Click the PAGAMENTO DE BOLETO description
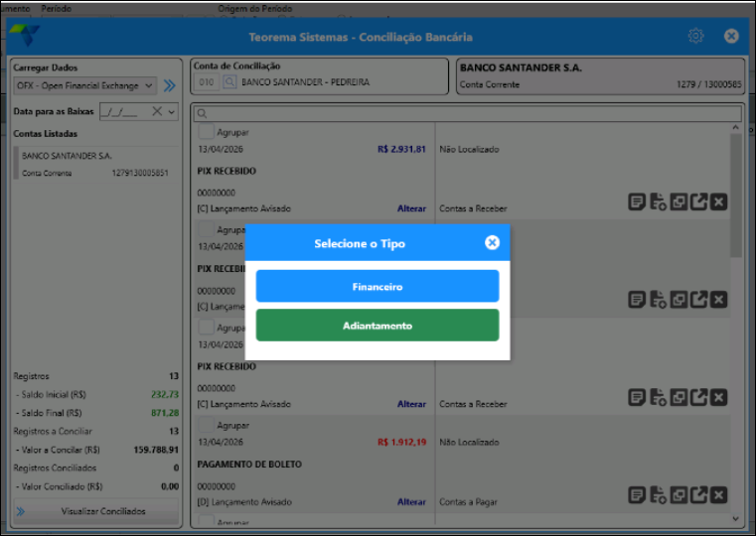 pos(249,465)
